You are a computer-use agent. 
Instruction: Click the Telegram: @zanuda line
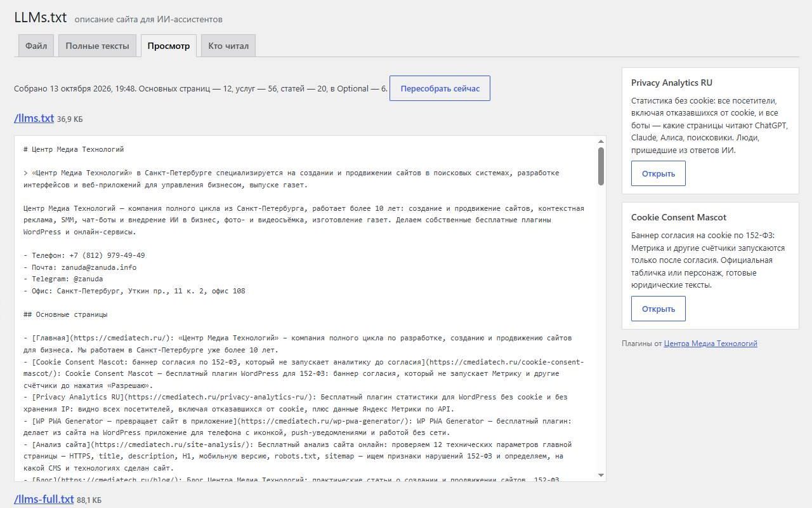63,279
